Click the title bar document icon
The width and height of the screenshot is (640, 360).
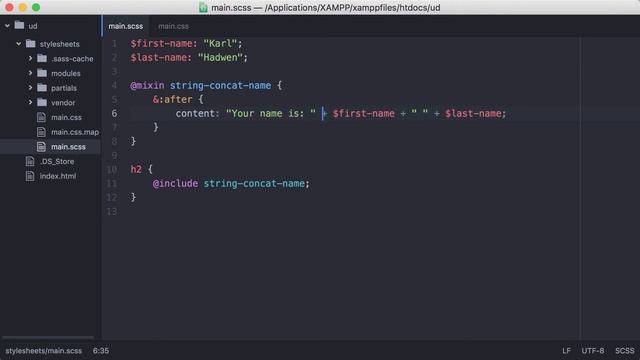[x=203, y=7]
